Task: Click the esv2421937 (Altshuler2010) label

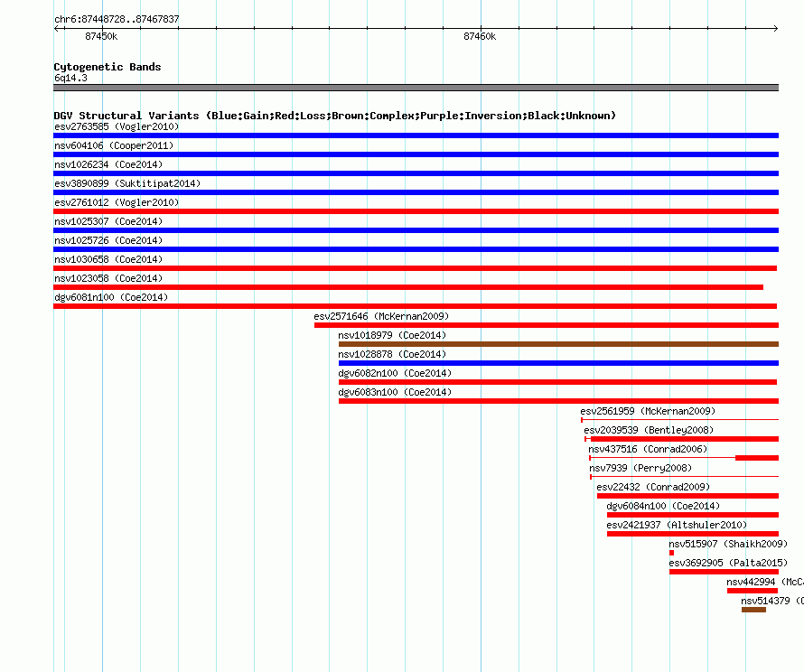Action: coord(677,525)
